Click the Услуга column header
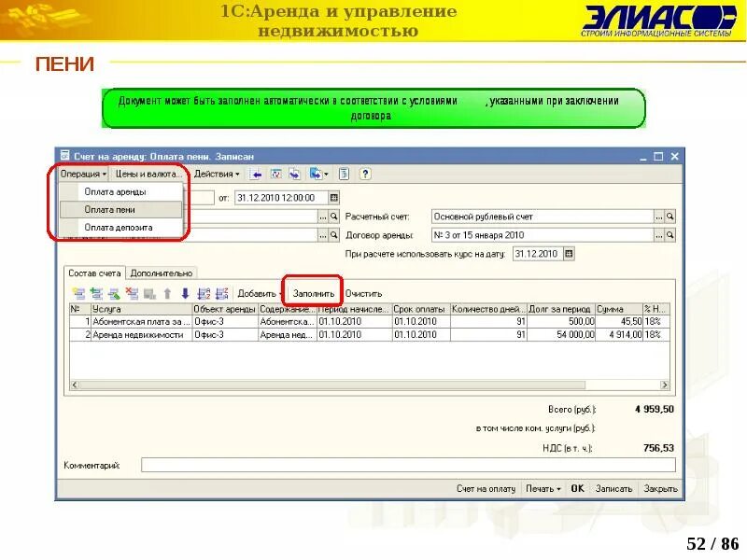747x560 pixels. coord(141,309)
